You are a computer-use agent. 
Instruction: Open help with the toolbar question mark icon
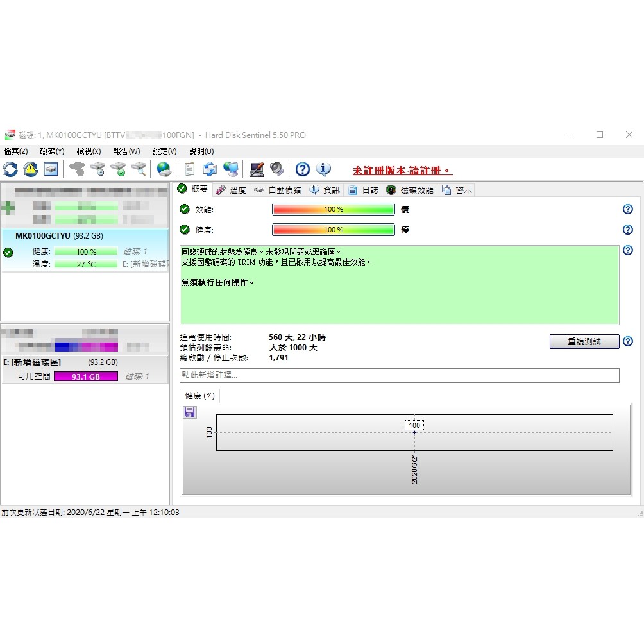pos(303,169)
